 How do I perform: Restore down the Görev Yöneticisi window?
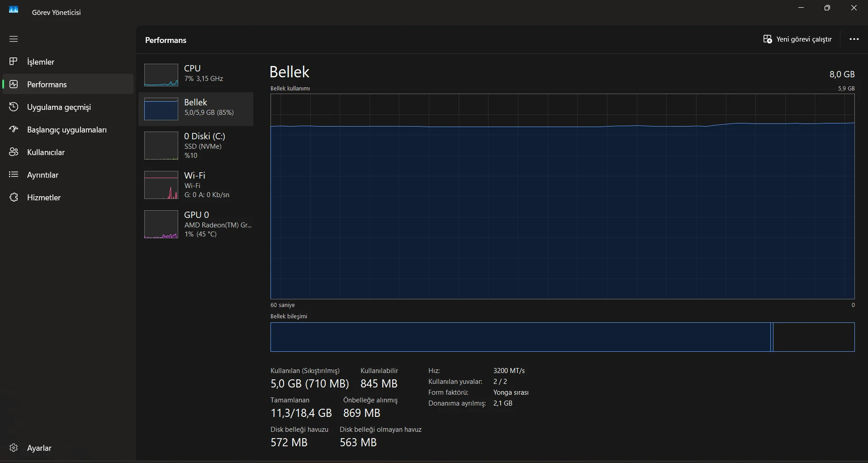(x=827, y=8)
